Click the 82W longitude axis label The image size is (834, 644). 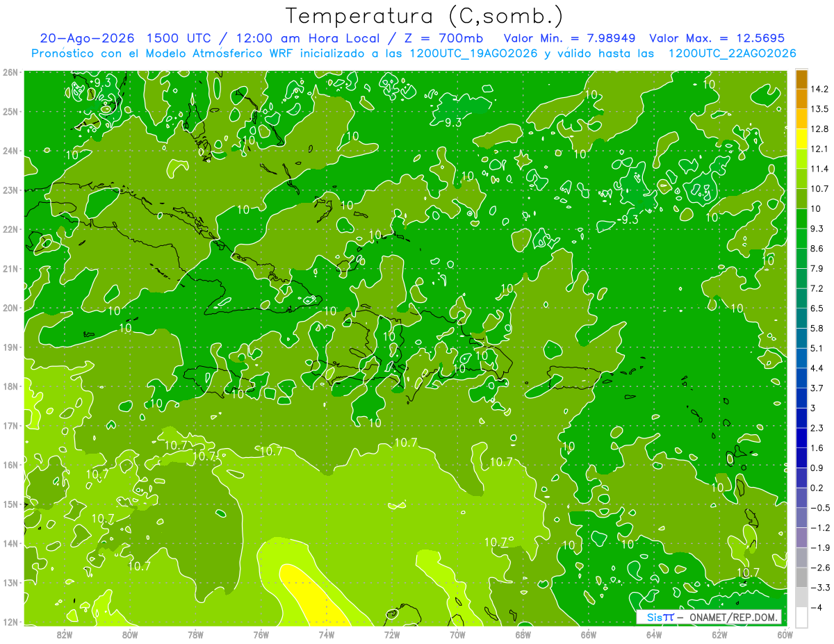[x=65, y=634]
